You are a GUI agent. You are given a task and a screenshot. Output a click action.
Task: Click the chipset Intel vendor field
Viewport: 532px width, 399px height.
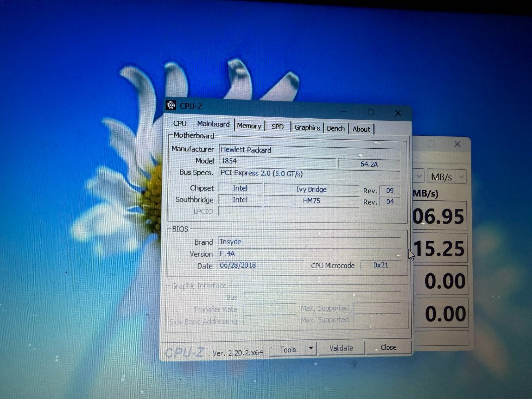pyautogui.click(x=240, y=188)
